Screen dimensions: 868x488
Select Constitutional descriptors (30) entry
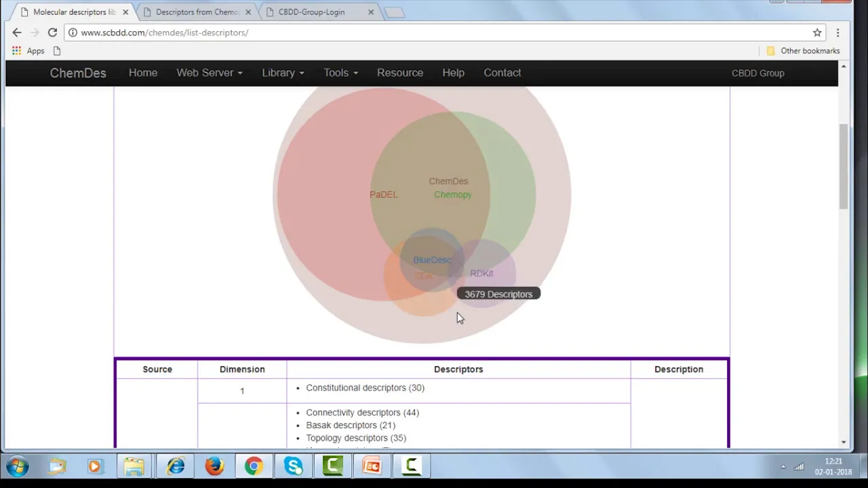pyautogui.click(x=365, y=388)
